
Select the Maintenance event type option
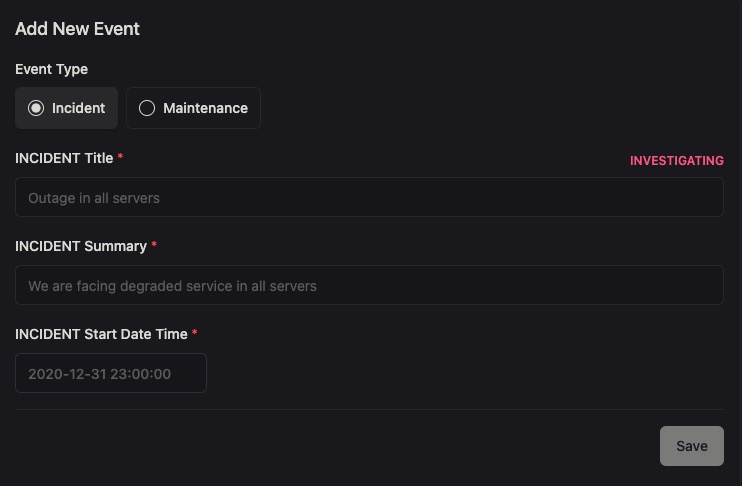click(x=193, y=108)
